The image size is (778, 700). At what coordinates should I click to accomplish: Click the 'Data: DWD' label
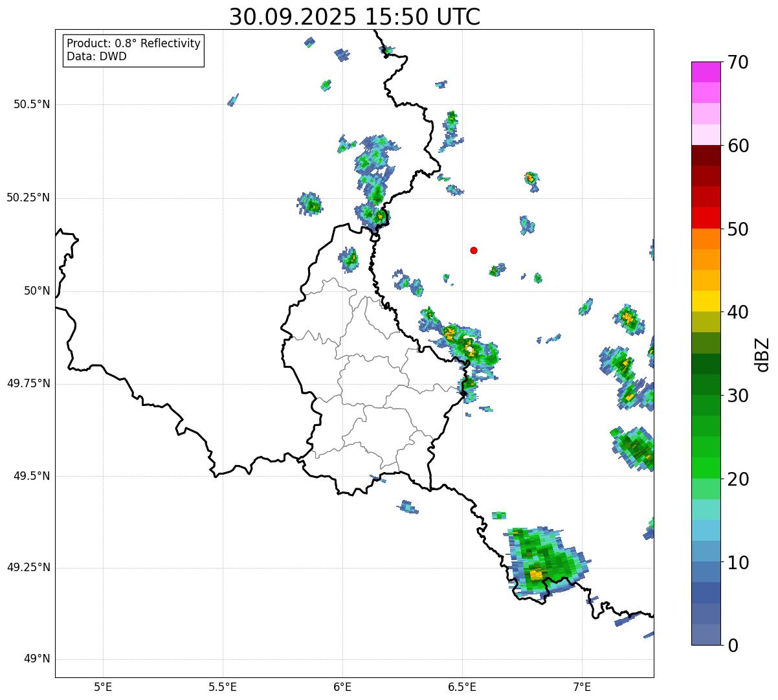pyautogui.click(x=96, y=56)
